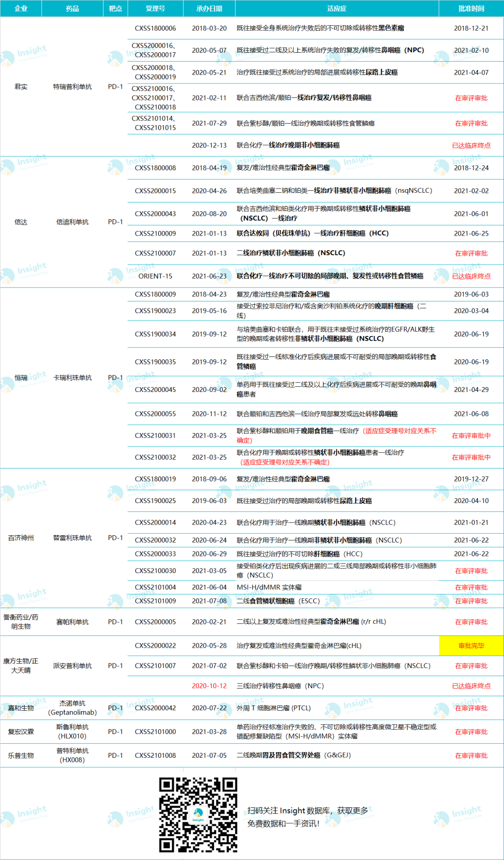504x860 pixels.
Task: Select the QR code image at bottom
Action: click(x=198, y=814)
